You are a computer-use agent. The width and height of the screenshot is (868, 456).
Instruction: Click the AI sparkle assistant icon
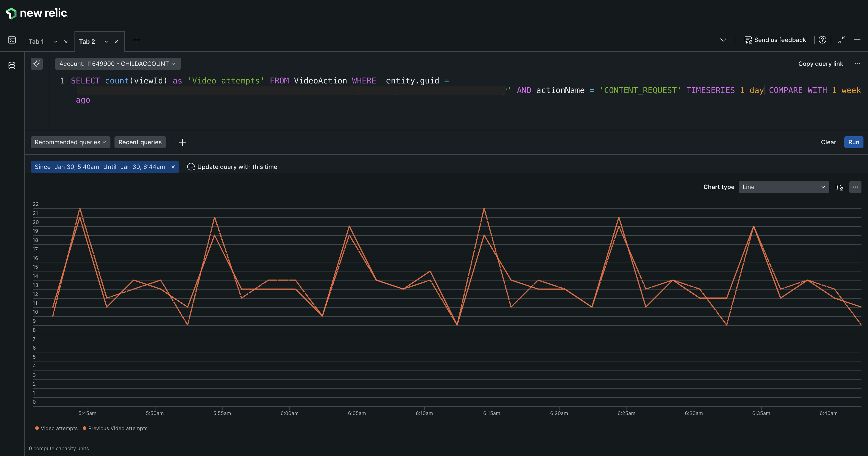tap(37, 64)
